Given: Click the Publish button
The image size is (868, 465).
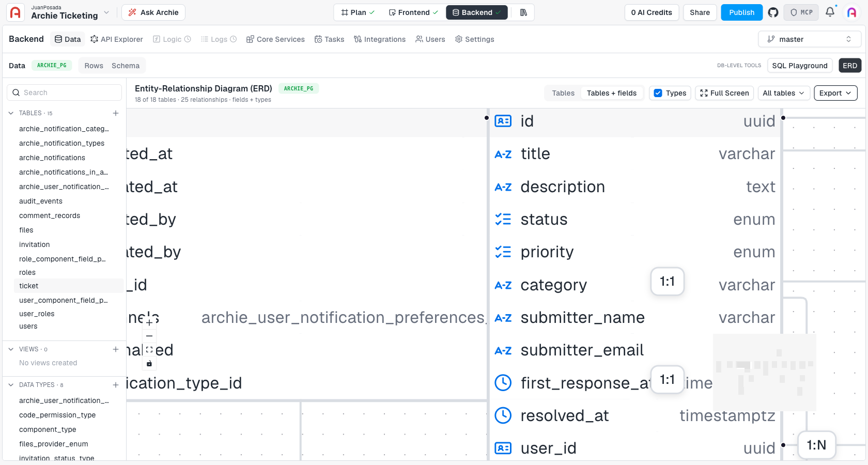Looking at the screenshot, I should point(741,12).
